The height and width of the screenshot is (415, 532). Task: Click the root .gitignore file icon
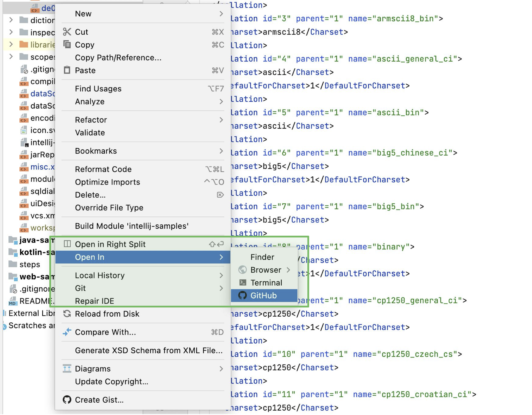[x=13, y=289]
